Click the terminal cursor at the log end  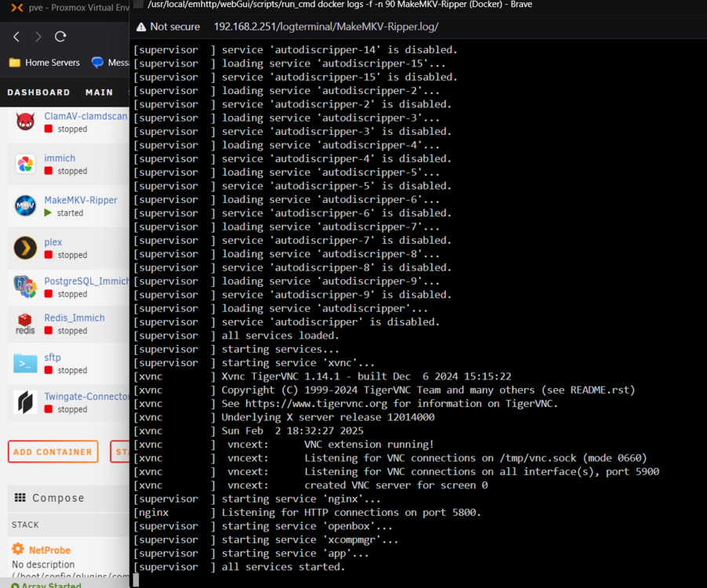click(136, 580)
